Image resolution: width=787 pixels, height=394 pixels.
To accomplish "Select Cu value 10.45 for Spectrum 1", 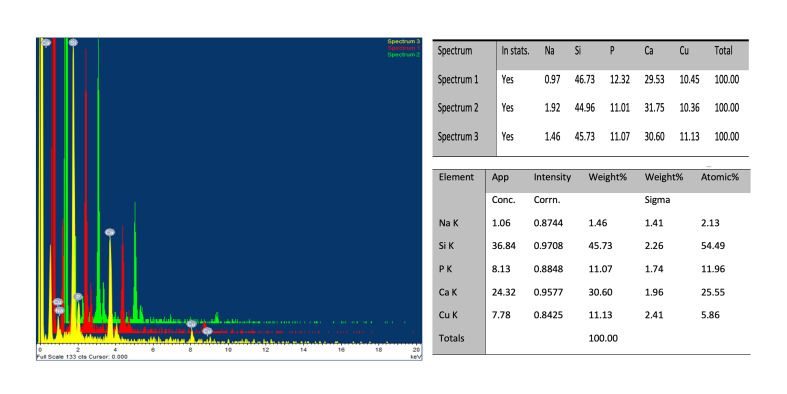I will (x=689, y=79).
